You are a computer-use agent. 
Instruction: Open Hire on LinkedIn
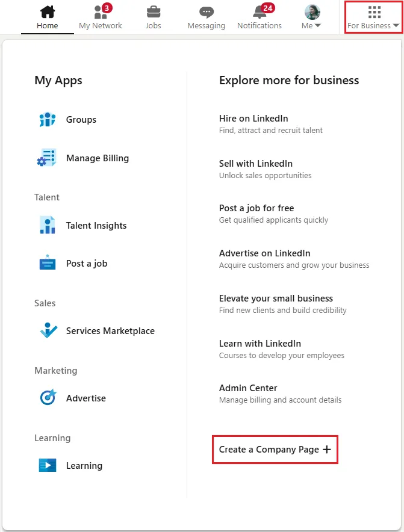coord(253,119)
